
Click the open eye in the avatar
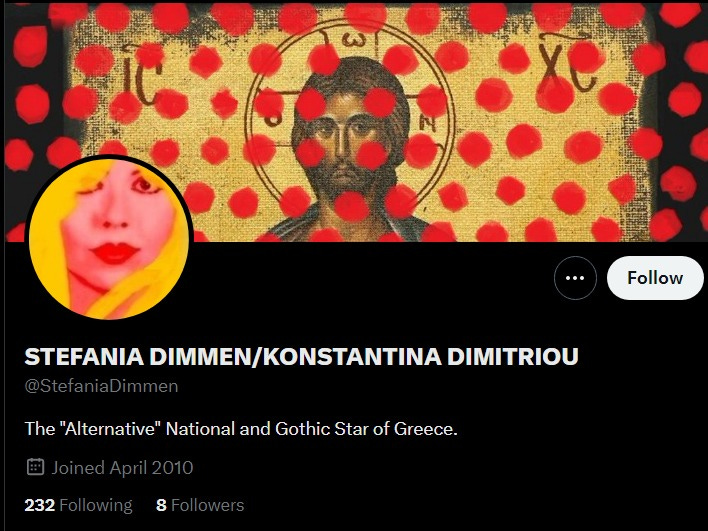tap(144, 183)
